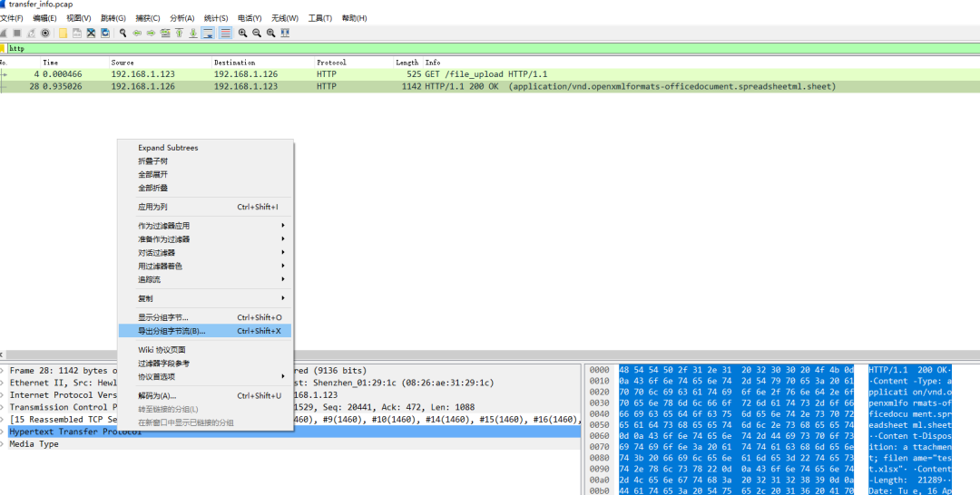Click the find packet magnifier icon

pyautogui.click(x=122, y=33)
